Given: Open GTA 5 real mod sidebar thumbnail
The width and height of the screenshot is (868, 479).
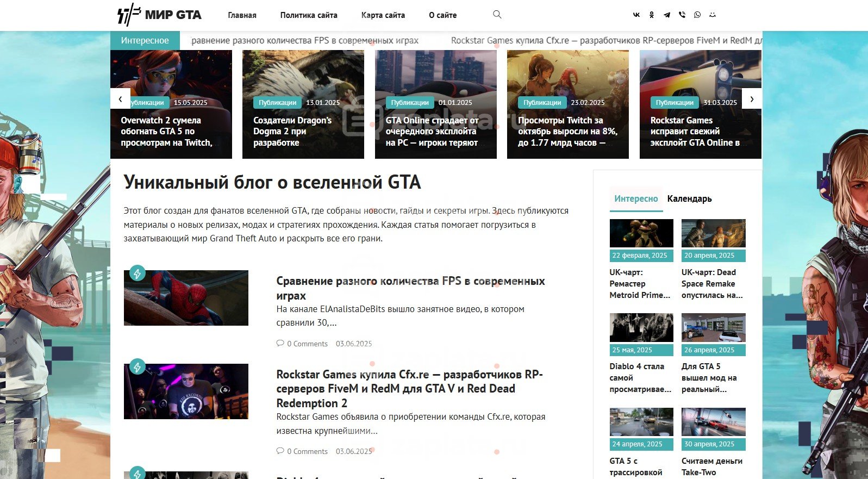Looking at the screenshot, I should (x=714, y=327).
